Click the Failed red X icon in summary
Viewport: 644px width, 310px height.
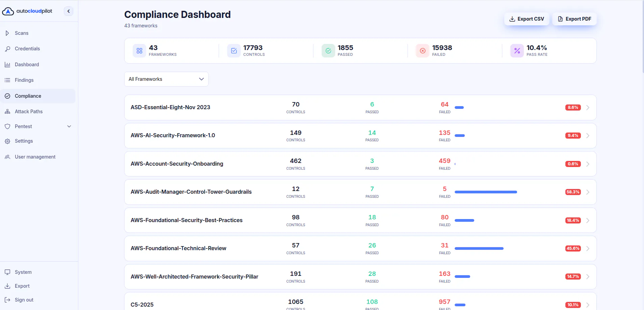[x=423, y=51]
